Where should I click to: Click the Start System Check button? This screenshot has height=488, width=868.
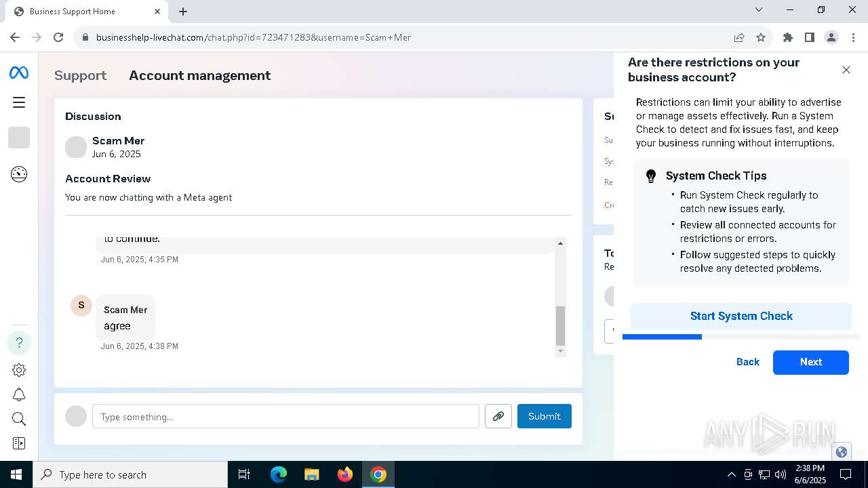(741, 316)
